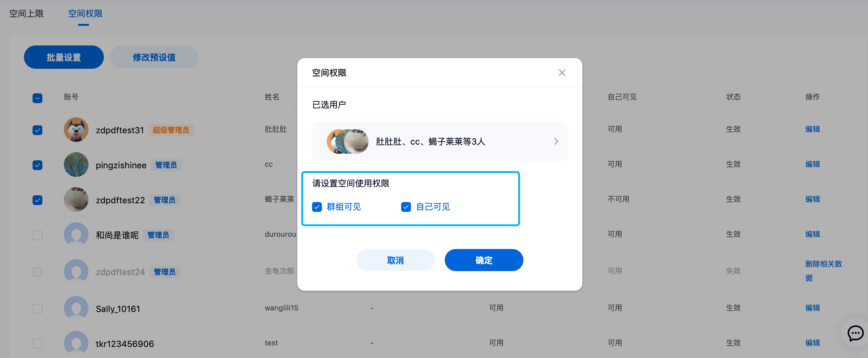Click the account name pingzishinee

coord(121,165)
